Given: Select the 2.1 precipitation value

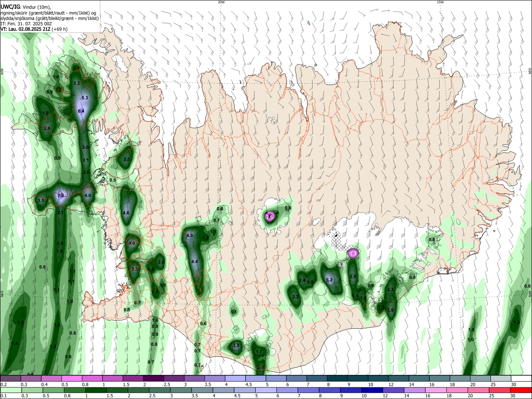Looking at the screenshot, I should (x=60, y=212).
